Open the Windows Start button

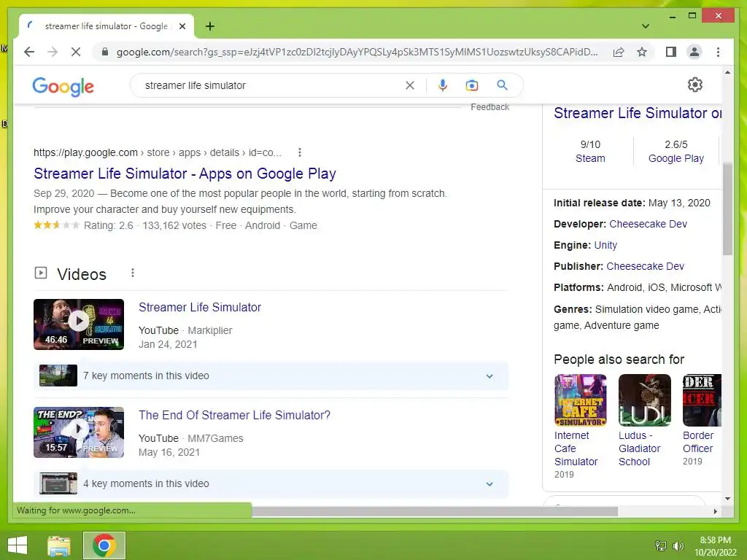click(x=18, y=545)
